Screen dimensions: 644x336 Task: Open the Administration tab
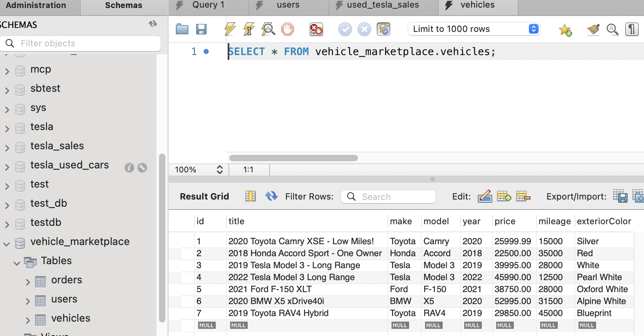pyautogui.click(x=36, y=5)
